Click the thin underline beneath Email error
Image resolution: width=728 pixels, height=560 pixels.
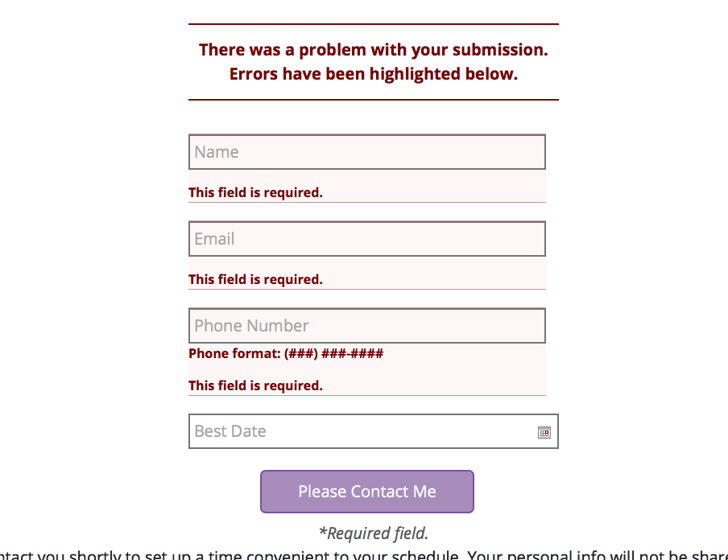[366, 289]
